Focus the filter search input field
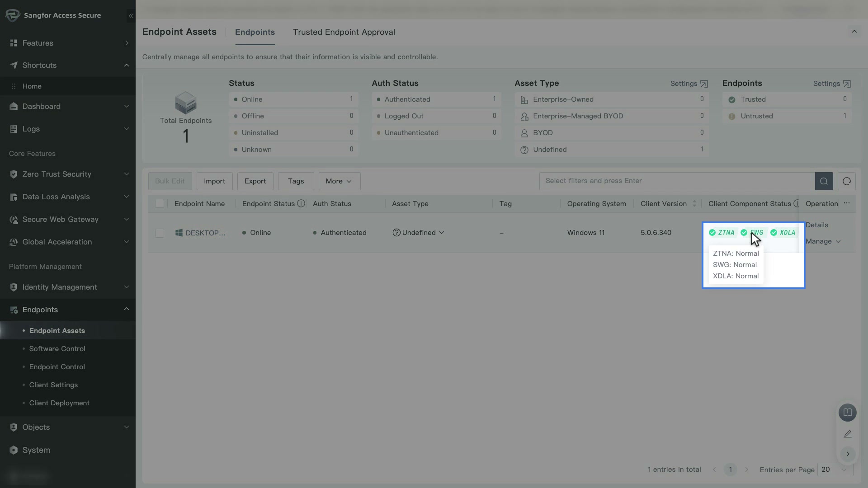868x488 pixels. coord(677,181)
